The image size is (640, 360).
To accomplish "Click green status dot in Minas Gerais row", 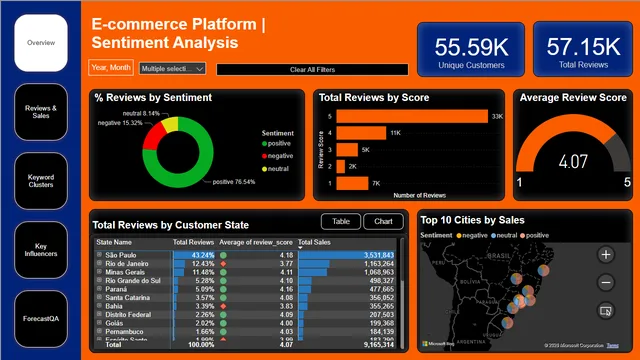I will 223,272.
